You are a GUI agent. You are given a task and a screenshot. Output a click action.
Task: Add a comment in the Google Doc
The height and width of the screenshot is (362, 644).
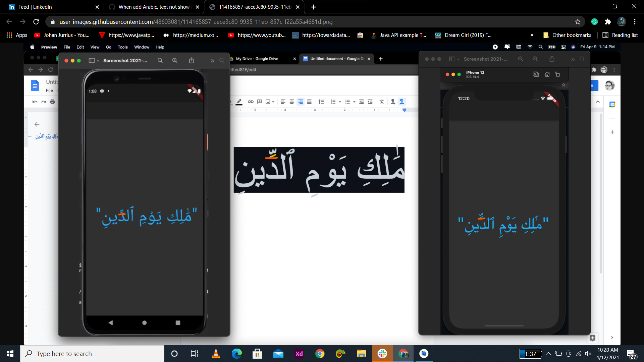[x=259, y=102]
